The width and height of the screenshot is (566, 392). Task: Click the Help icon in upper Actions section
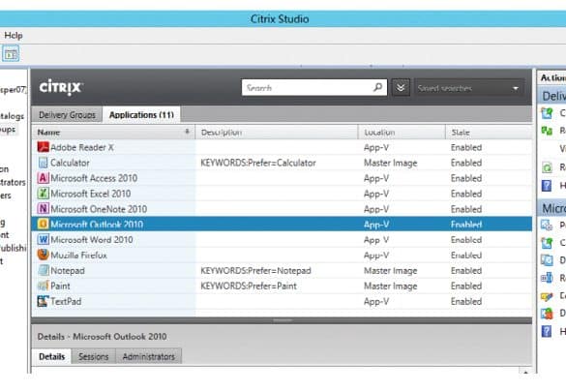[x=547, y=186]
